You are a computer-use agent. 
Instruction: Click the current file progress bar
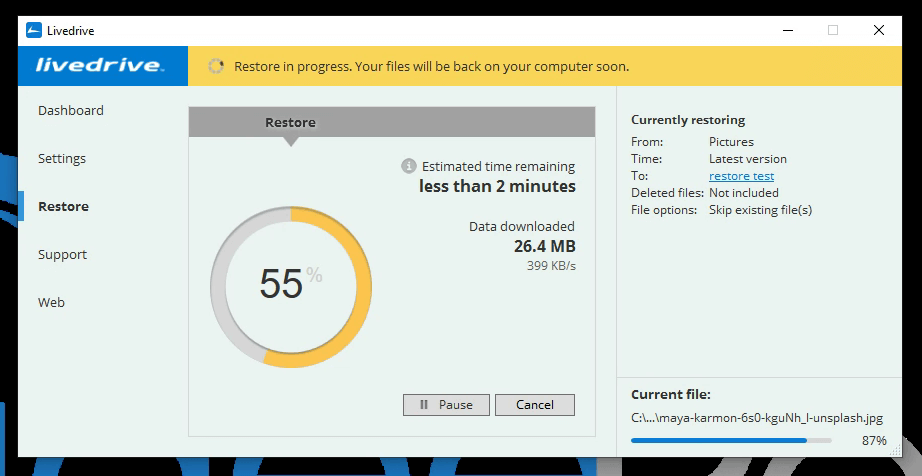click(x=731, y=440)
